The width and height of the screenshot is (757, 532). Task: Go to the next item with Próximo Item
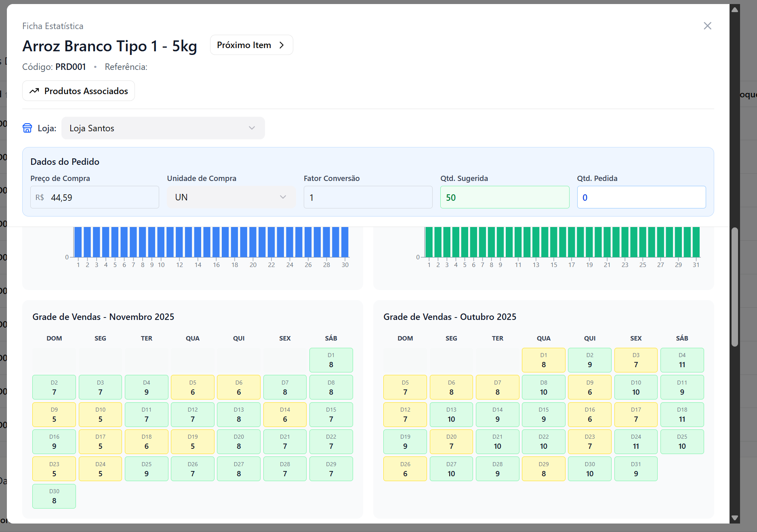pyautogui.click(x=251, y=45)
